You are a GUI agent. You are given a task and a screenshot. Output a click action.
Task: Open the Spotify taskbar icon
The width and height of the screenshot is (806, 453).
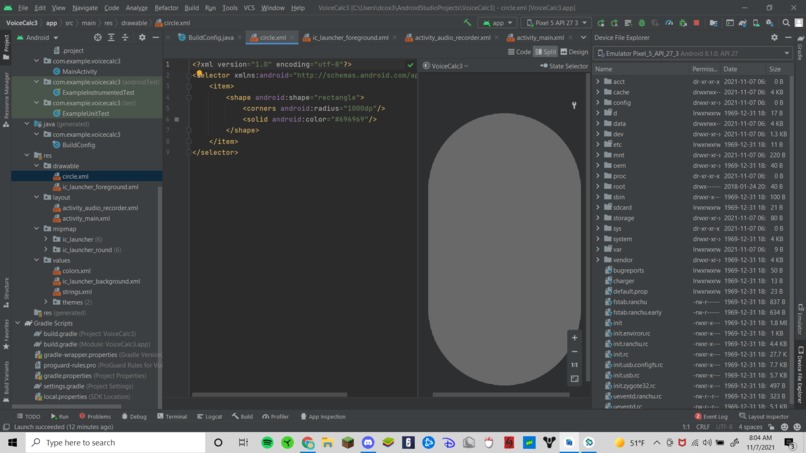267,443
